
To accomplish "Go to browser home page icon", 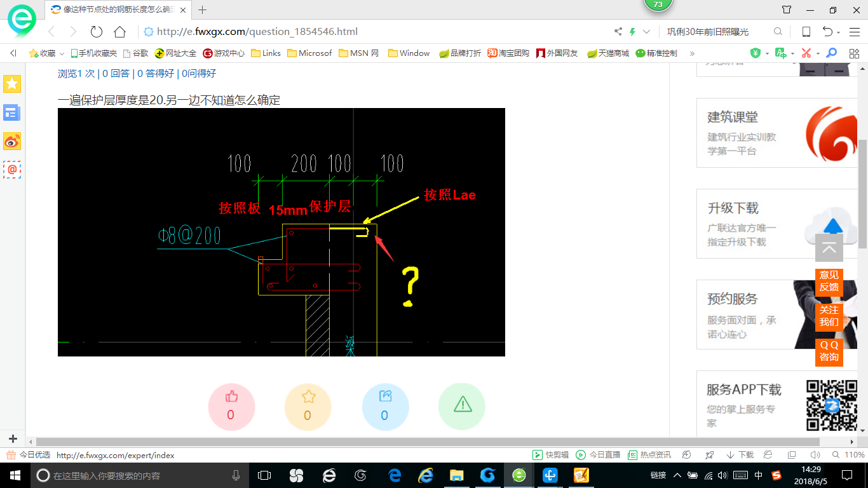I will point(119,32).
